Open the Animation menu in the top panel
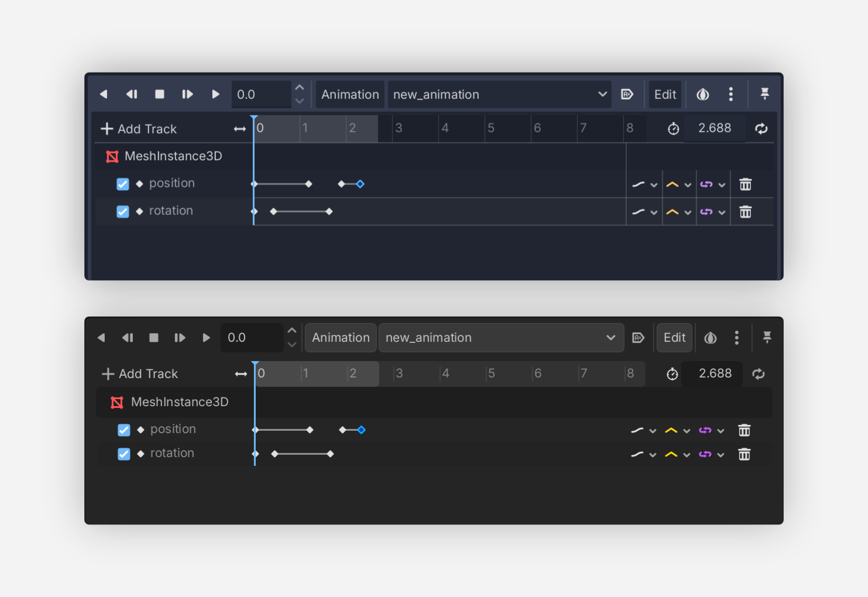The height and width of the screenshot is (597, 868). pyautogui.click(x=350, y=94)
